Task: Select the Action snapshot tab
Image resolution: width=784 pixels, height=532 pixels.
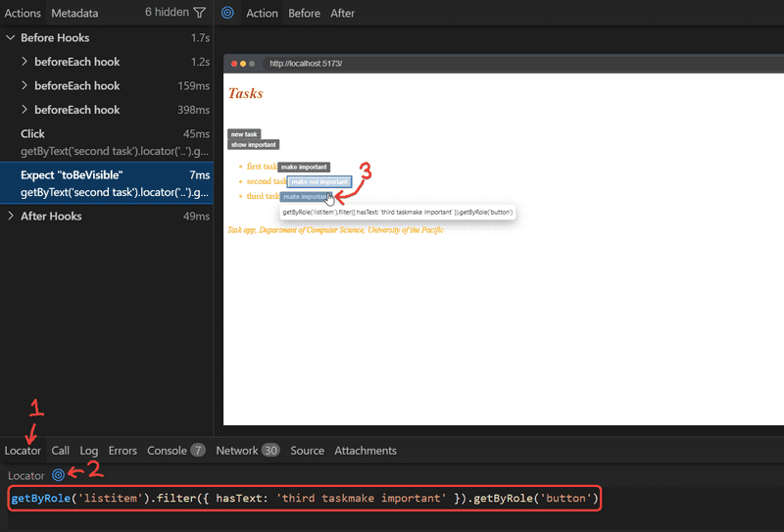Action: 262,14
